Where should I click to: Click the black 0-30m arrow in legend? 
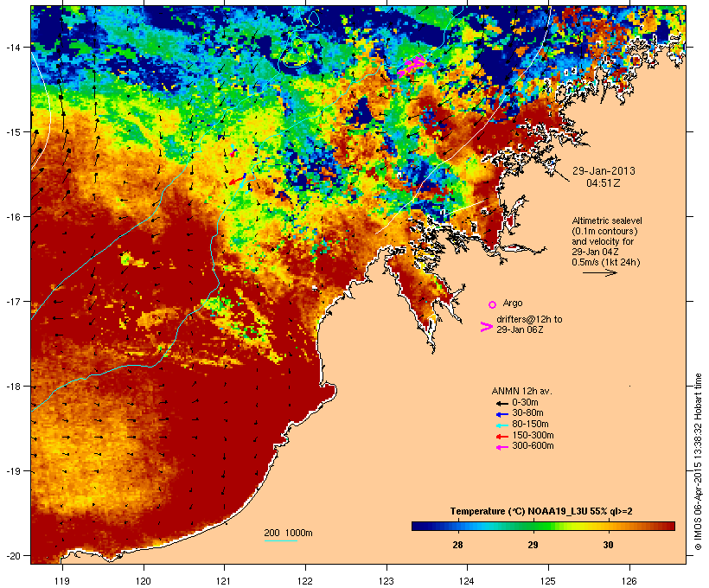pos(501,403)
